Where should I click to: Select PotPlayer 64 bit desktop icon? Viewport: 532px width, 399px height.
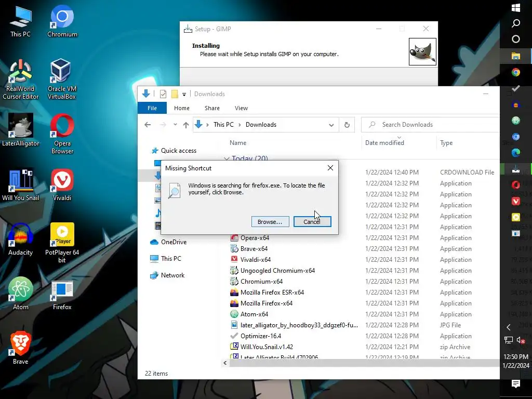pos(62,243)
